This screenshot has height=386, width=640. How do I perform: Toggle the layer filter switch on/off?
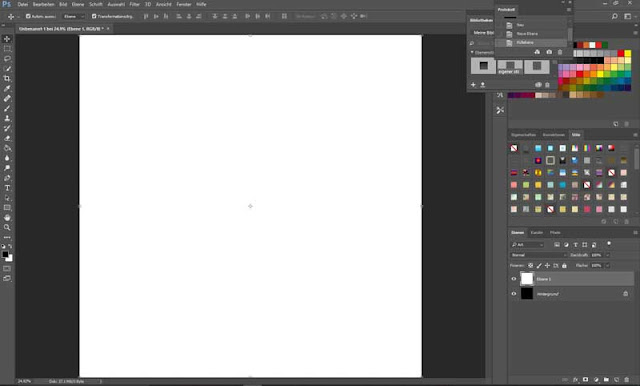609,244
